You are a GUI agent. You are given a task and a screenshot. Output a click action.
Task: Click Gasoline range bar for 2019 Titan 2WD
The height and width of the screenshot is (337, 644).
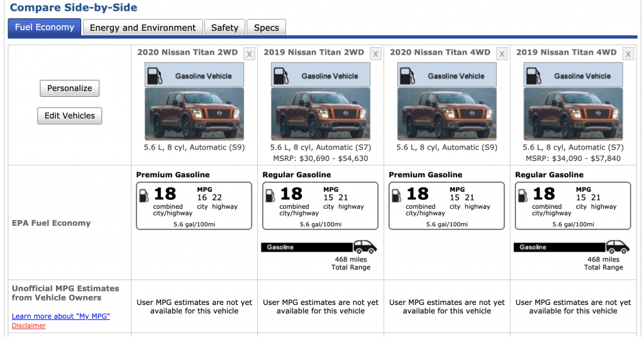(307, 247)
